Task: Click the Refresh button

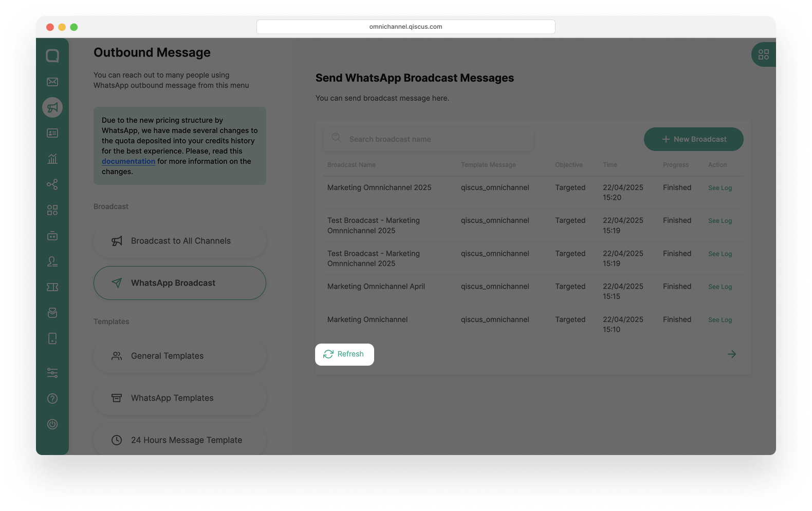Action: pos(344,354)
